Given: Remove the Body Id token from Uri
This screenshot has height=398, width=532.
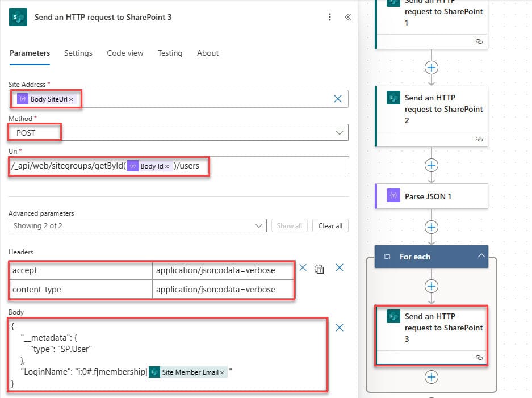Looking at the screenshot, I should click(x=167, y=166).
